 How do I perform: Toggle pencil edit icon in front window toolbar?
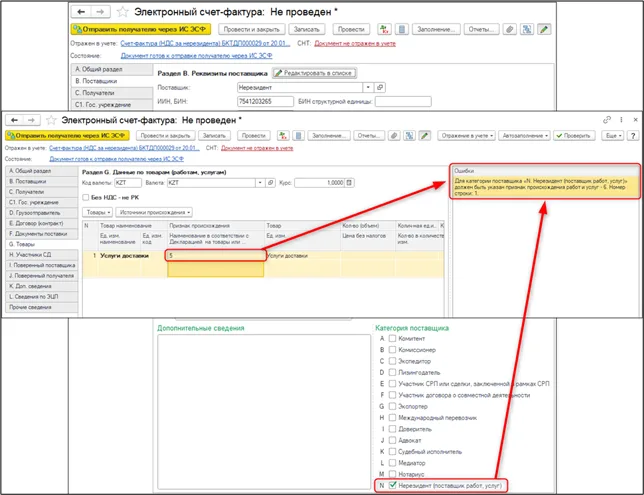pyautogui.click(x=425, y=136)
